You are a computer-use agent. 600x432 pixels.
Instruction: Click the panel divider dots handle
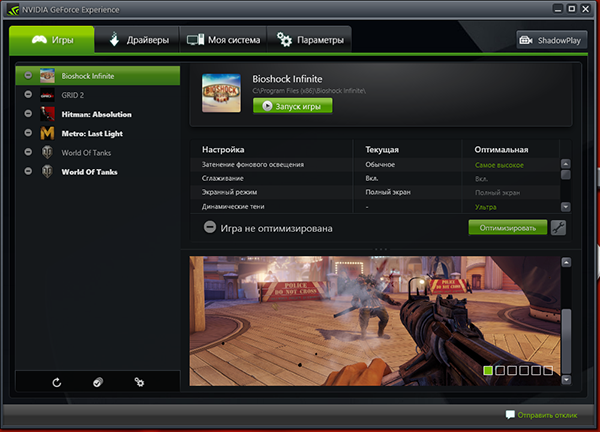[381, 249]
